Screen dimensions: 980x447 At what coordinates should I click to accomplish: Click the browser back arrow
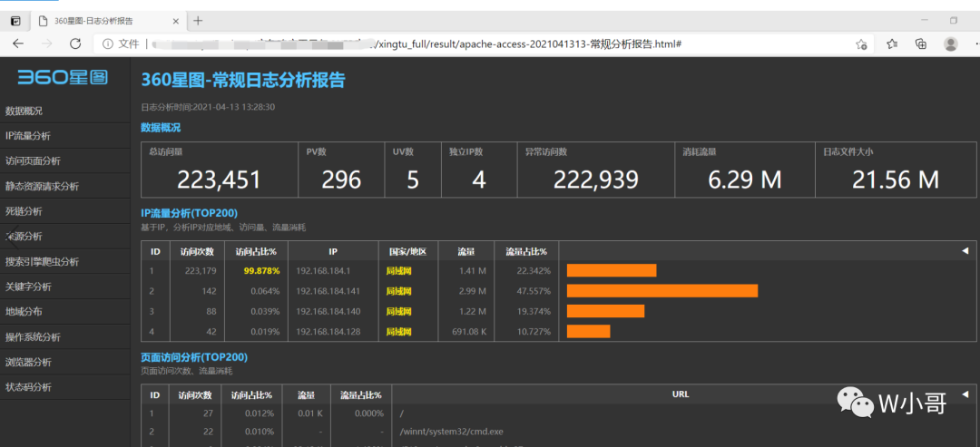point(18,44)
